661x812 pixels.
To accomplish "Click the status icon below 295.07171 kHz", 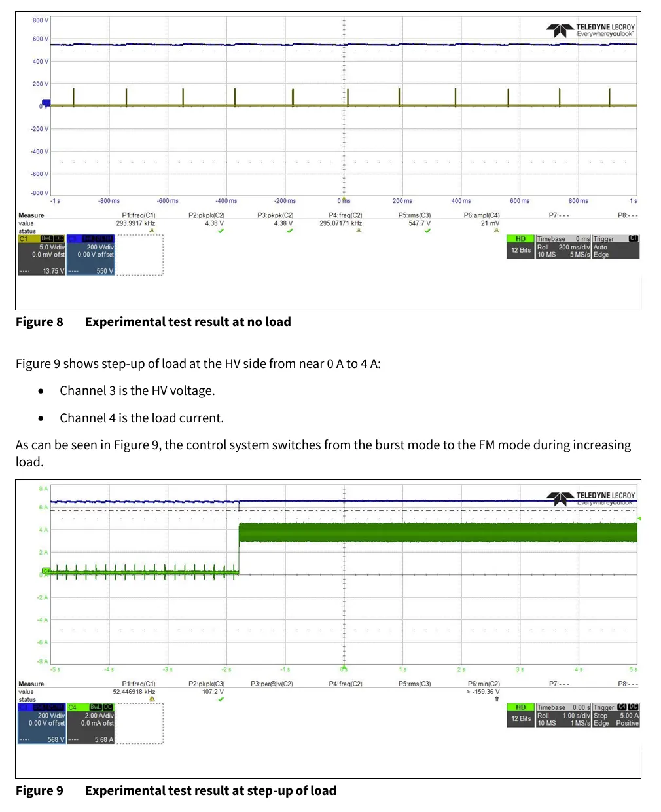I will (x=359, y=231).
